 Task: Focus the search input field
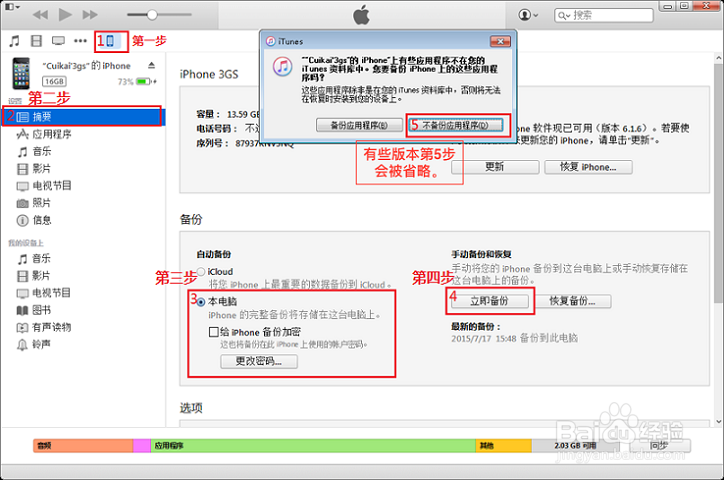[x=604, y=15]
